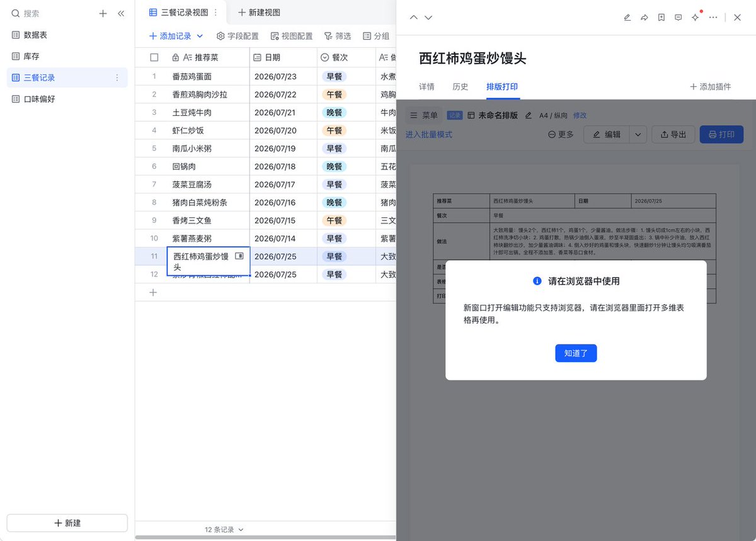Click the search field in sidebar
The height and width of the screenshot is (541, 756).
[50, 13]
